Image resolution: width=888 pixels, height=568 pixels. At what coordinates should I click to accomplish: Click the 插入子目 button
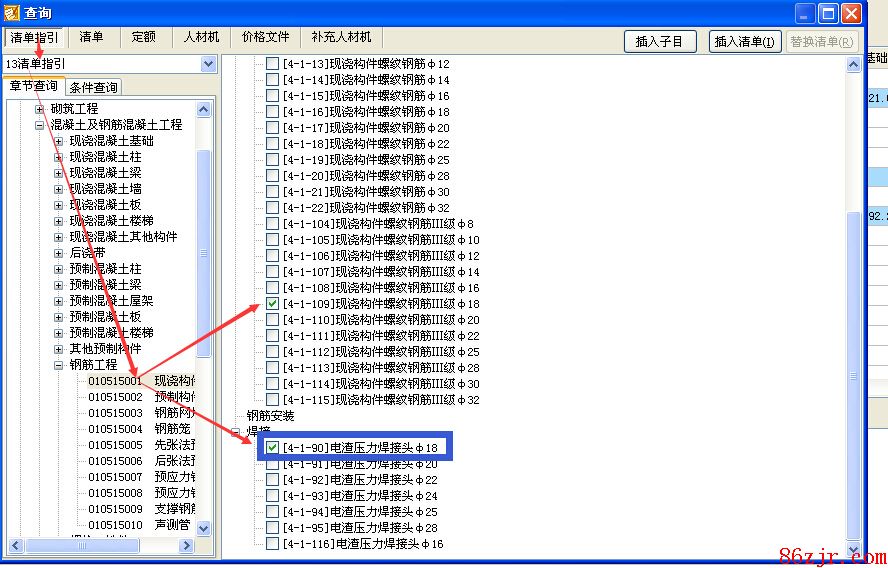(659, 42)
